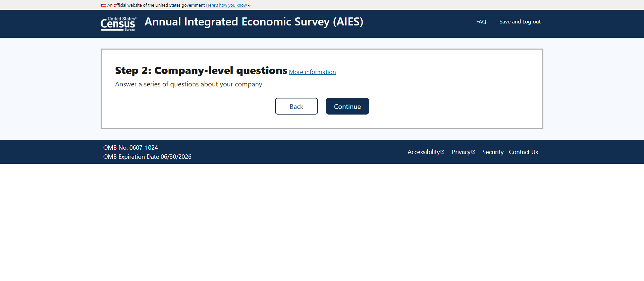This screenshot has height=281, width=644.
Task: Click the US flag icon
Action: pyautogui.click(x=103, y=5)
